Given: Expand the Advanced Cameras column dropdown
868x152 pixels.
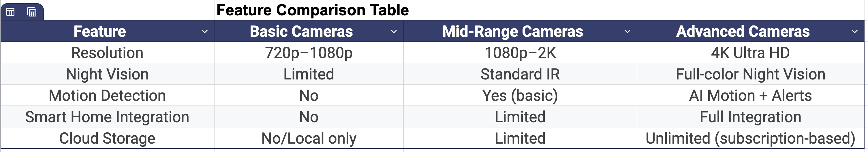Looking at the screenshot, I should point(854,31).
